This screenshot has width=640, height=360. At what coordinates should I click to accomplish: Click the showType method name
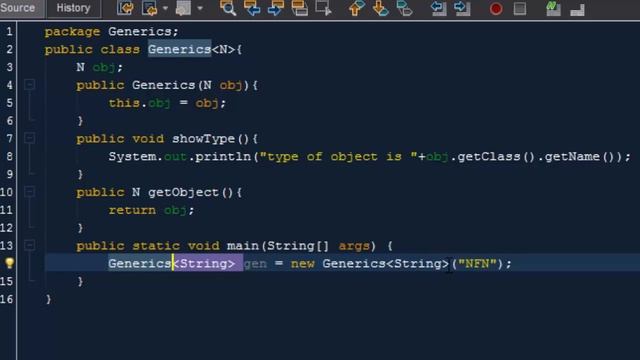[x=203, y=139]
